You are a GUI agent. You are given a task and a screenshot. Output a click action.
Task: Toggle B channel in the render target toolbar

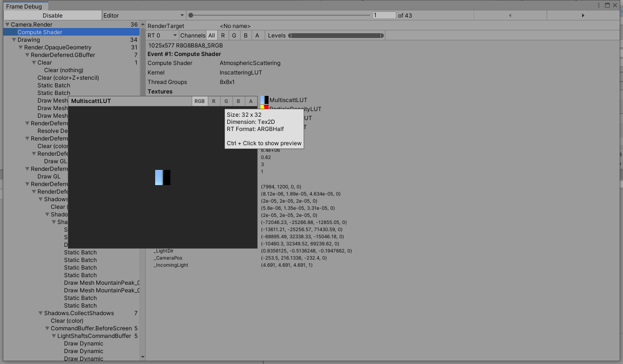point(246,36)
